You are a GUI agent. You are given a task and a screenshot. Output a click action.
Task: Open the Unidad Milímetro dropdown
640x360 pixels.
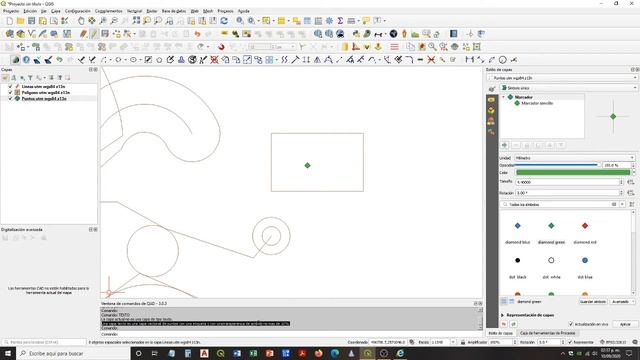pyautogui.click(x=574, y=158)
